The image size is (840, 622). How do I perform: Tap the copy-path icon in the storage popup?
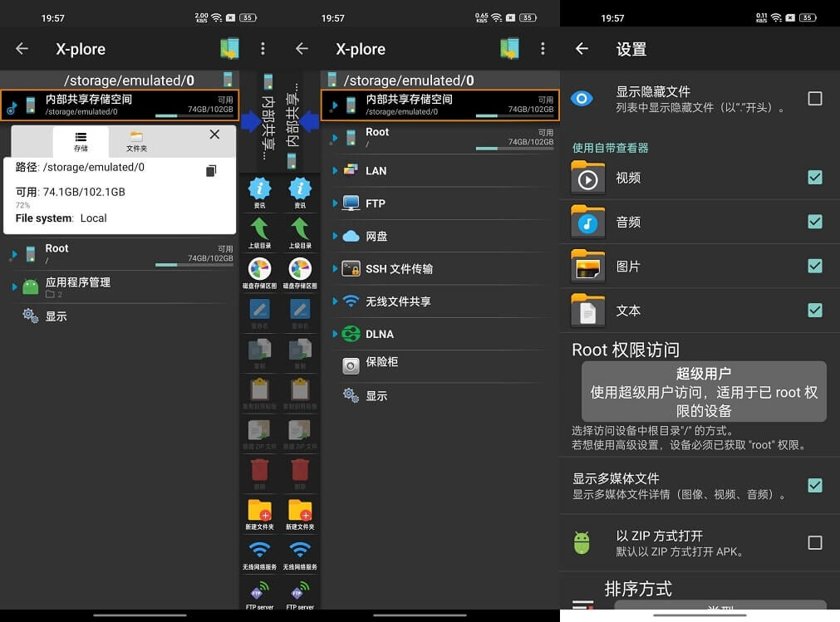point(211,170)
